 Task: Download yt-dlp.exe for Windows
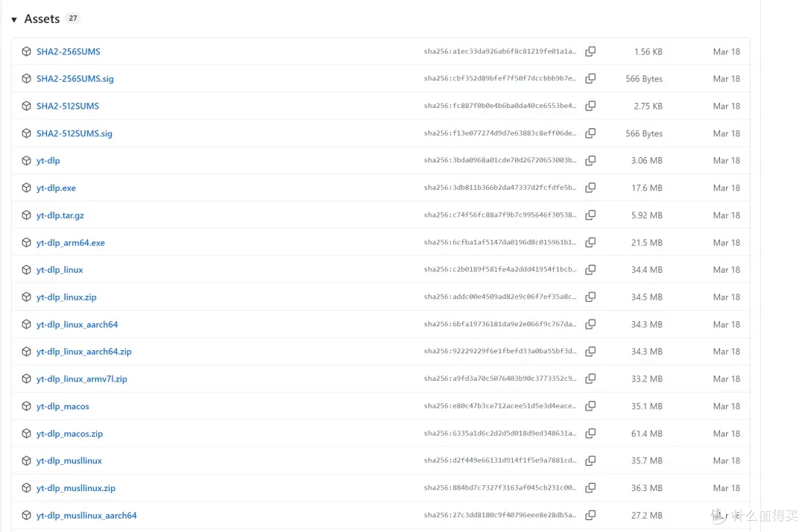pyautogui.click(x=56, y=188)
